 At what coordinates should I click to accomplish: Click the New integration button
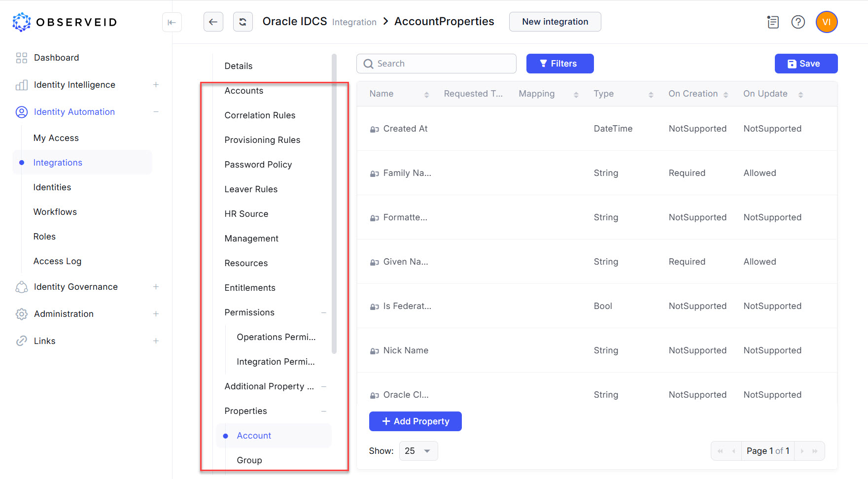pyautogui.click(x=555, y=22)
